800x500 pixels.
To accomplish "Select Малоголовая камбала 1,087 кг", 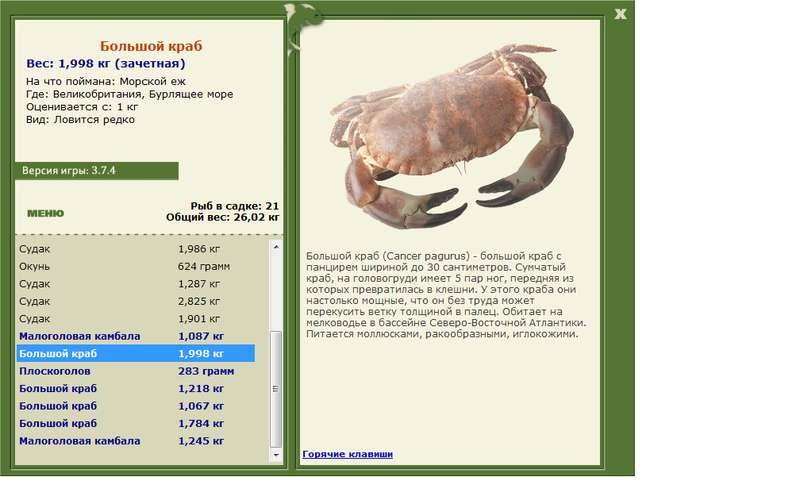I will (136, 336).
